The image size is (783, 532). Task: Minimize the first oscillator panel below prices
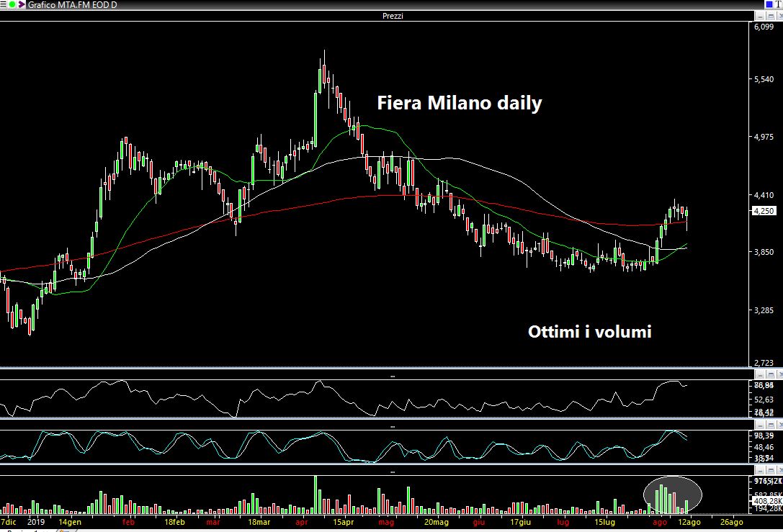point(761,374)
